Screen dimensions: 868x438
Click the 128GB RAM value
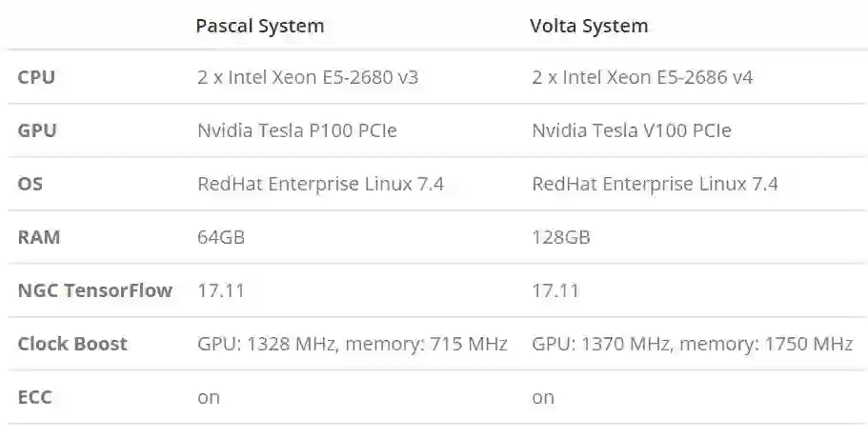tap(560, 237)
